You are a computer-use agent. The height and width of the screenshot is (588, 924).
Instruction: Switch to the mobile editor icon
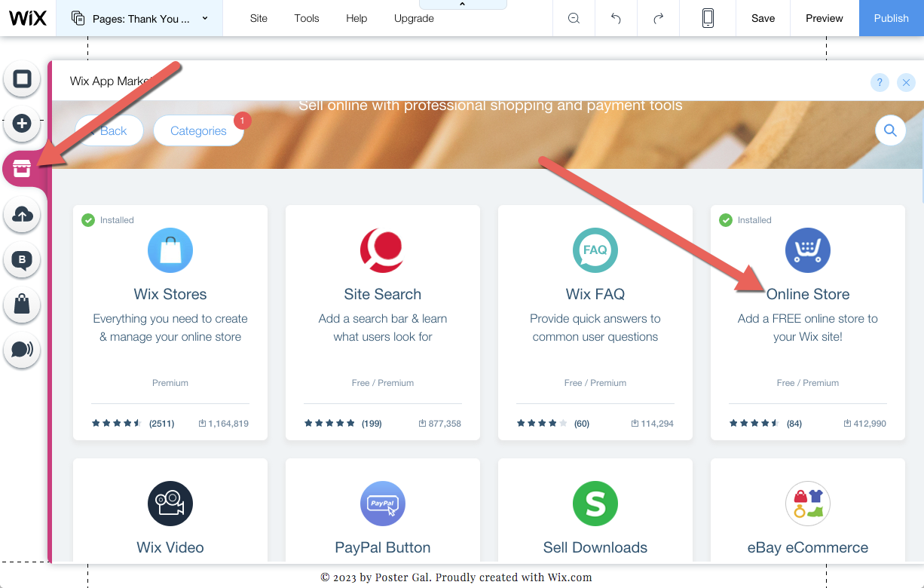(708, 18)
